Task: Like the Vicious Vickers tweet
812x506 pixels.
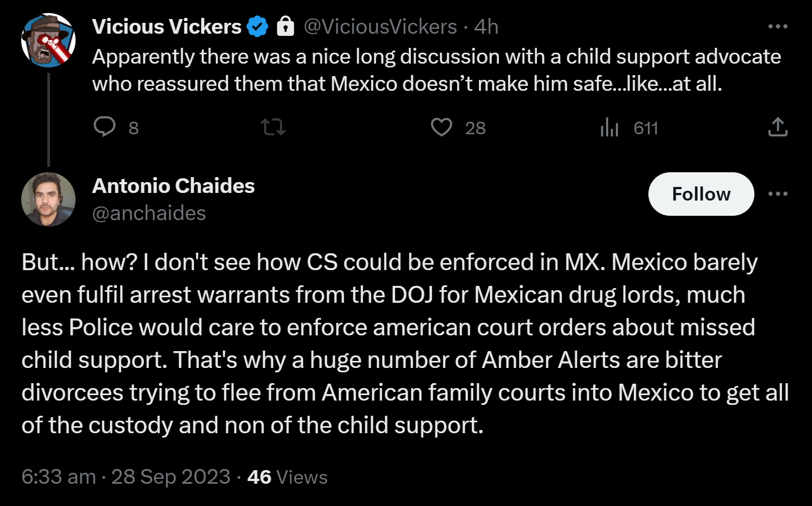Action: pos(441,127)
